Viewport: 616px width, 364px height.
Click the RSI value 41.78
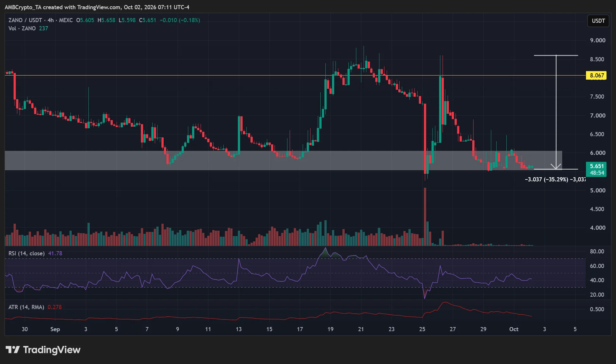tap(55, 253)
